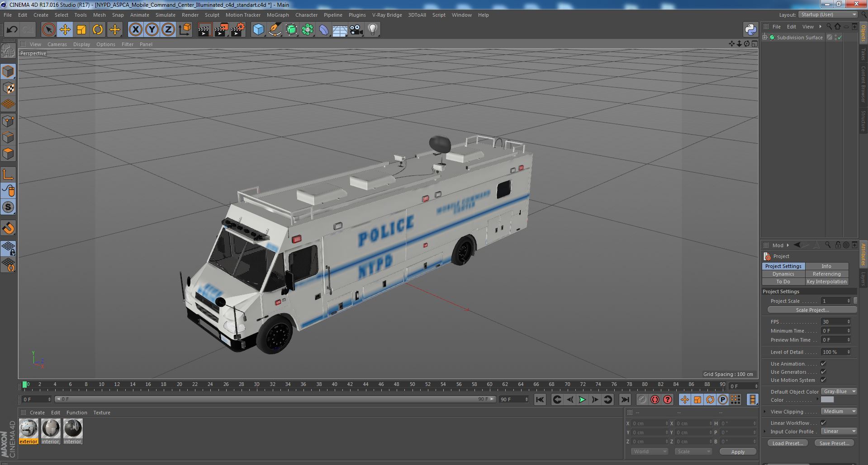Add a Floor environment object
This screenshot has height=465, width=868.
(340, 30)
